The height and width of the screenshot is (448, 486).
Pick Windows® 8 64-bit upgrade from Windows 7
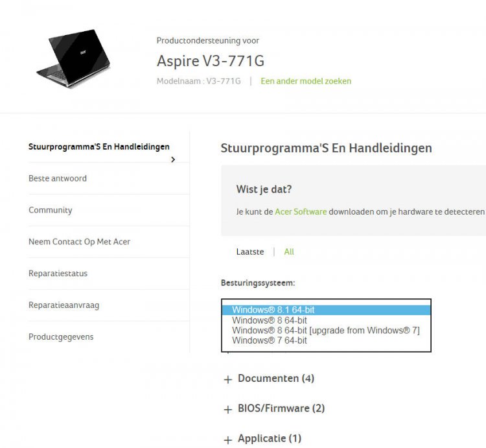tap(327, 330)
